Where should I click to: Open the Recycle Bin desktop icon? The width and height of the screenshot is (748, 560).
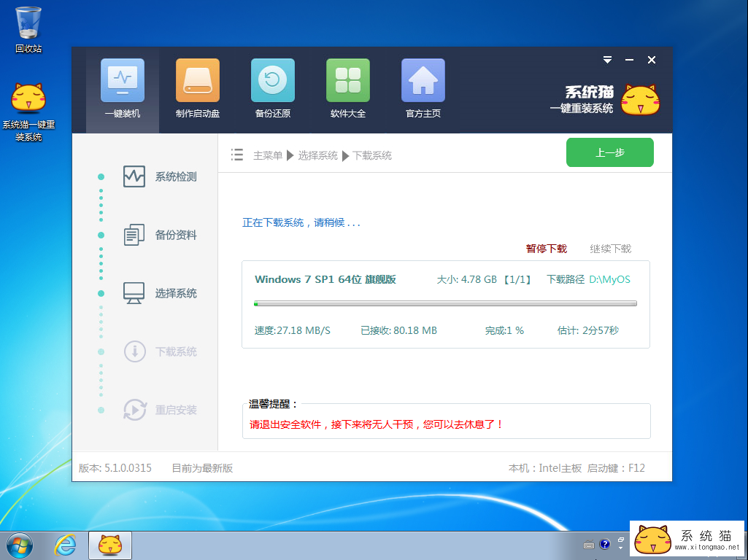click(x=28, y=30)
